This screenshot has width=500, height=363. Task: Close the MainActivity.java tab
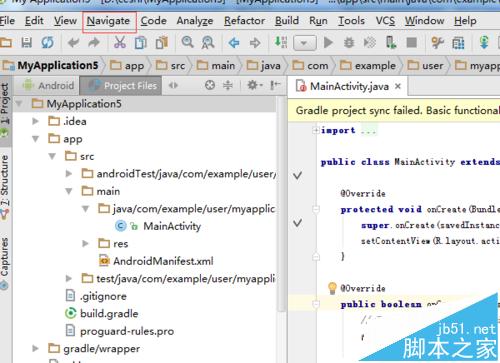[x=398, y=86]
